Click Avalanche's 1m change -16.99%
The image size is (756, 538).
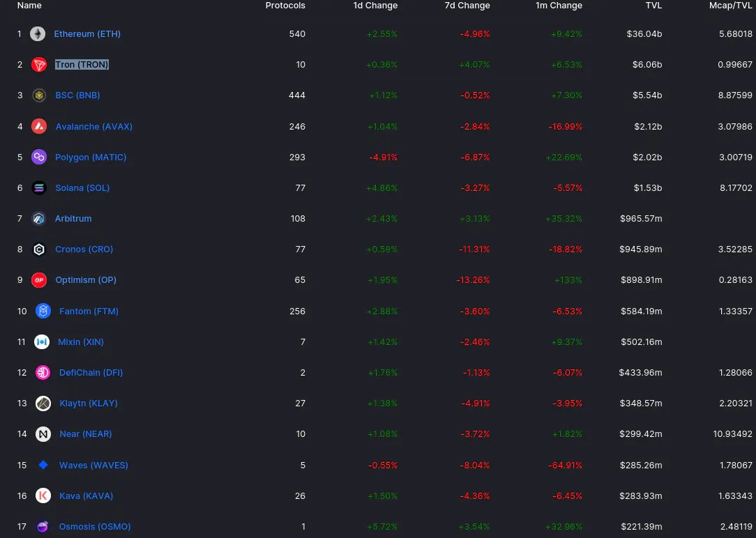click(565, 126)
